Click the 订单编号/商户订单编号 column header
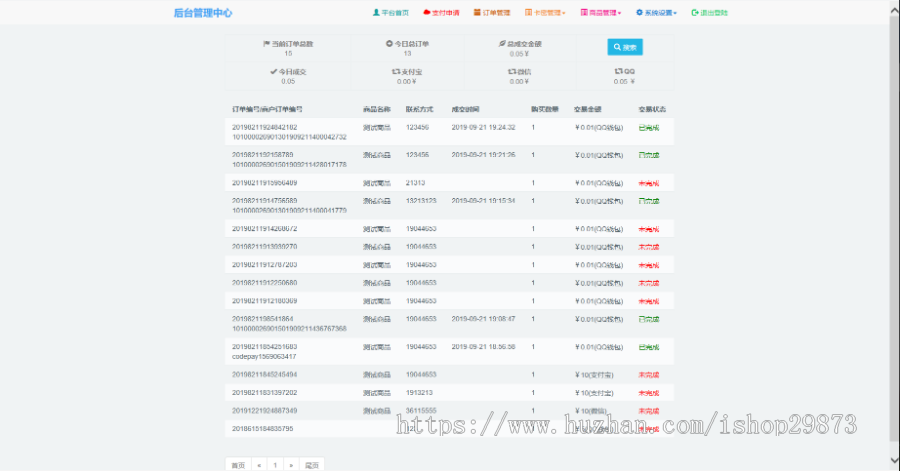This screenshot has width=900, height=471. [267, 109]
